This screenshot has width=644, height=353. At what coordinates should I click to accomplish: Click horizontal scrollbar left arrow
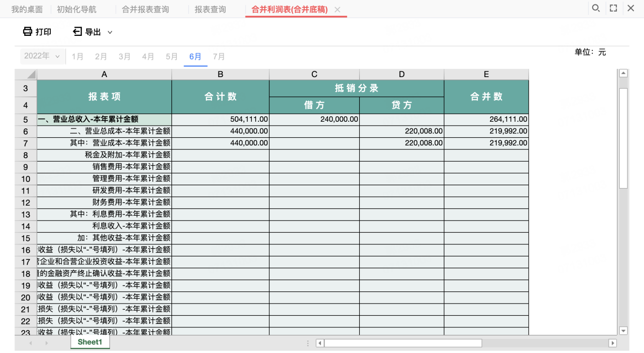[x=320, y=343]
